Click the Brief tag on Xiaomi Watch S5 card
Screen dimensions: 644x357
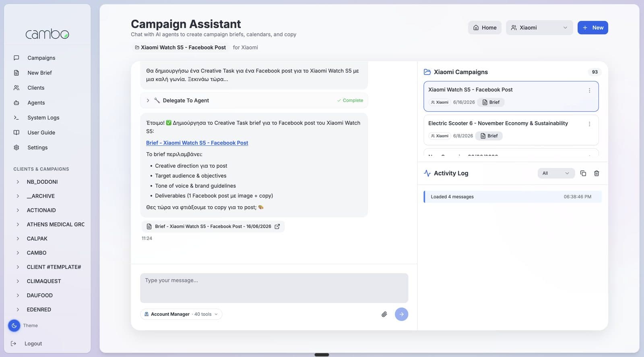click(491, 102)
